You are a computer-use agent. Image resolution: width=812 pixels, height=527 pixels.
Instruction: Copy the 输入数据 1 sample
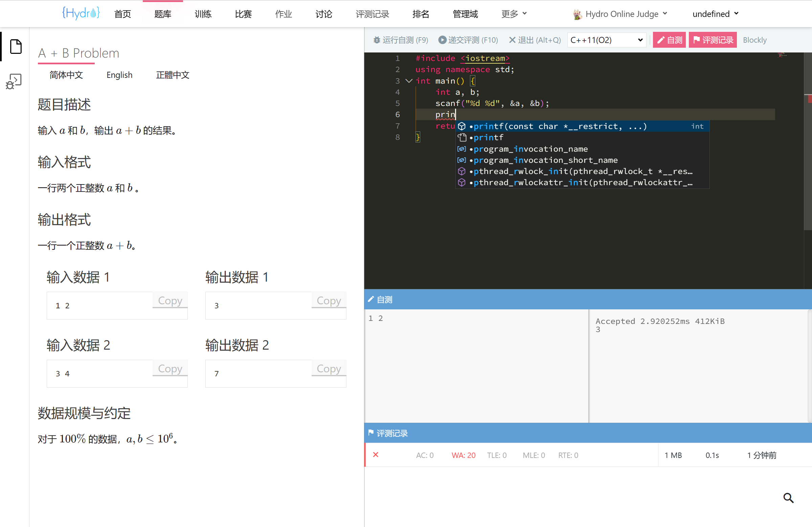[x=170, y=301]
